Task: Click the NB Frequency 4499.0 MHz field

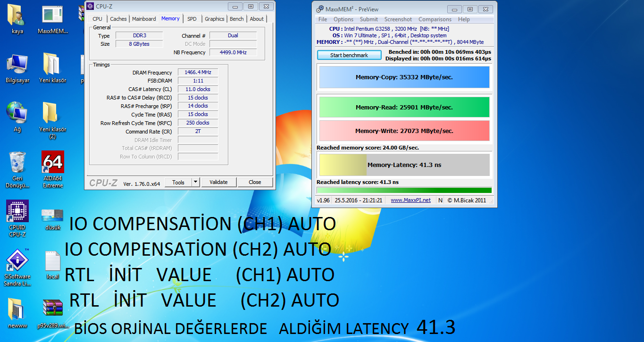Action: tap(233, 52)
